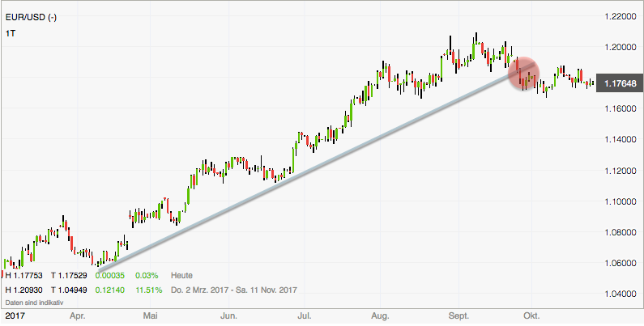
Task: Click period high value H 1.20930
Action: 23,290
